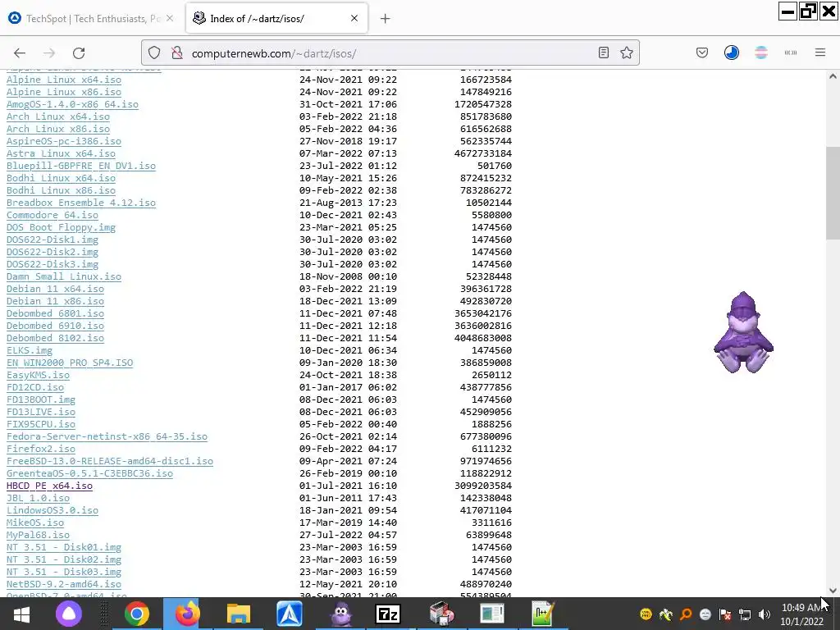
Task: Open the Windows Start menu
Action: tap(21, 614)
